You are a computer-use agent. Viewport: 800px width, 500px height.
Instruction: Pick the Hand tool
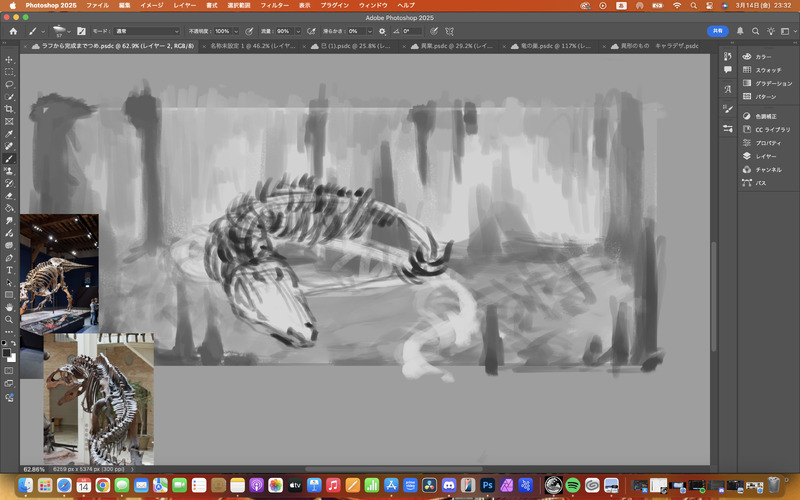pyautogui.click(x=9, y=307)
